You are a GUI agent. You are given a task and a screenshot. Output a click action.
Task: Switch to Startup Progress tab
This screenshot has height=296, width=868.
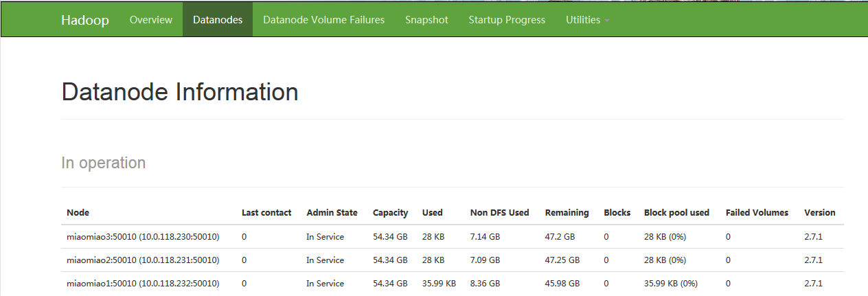507,20
